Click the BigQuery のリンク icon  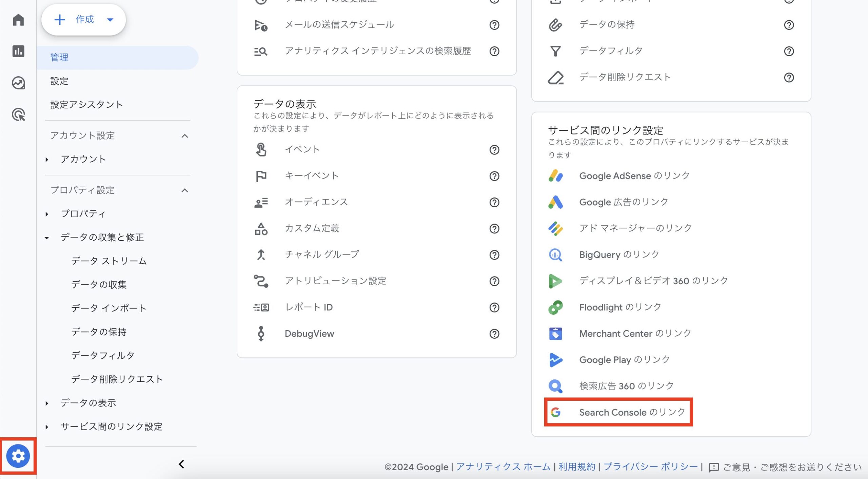pyautogui.click(x=555, y=254)
